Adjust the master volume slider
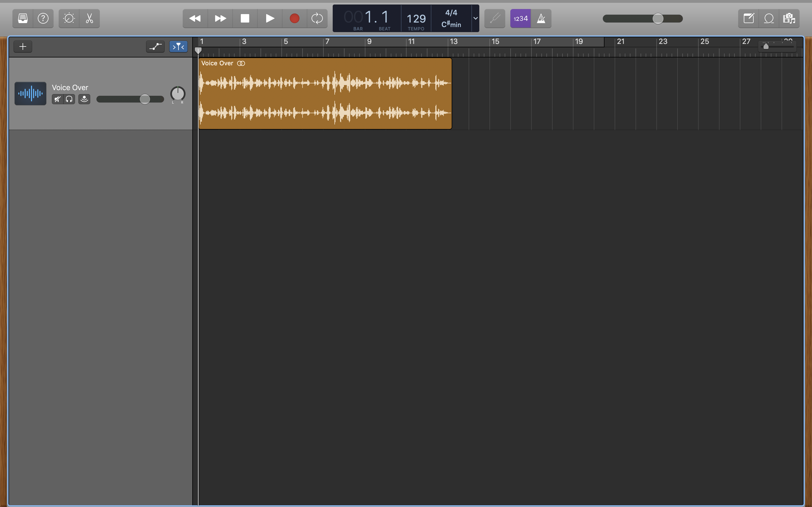Image resolution: width=812 pixels, height=507 pixels. [658, 18]
